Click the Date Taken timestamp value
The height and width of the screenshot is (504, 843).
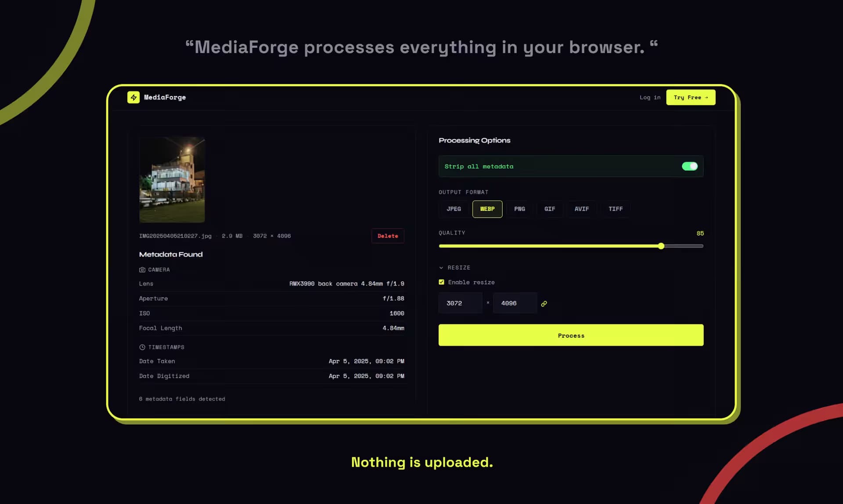coord(366,361)
